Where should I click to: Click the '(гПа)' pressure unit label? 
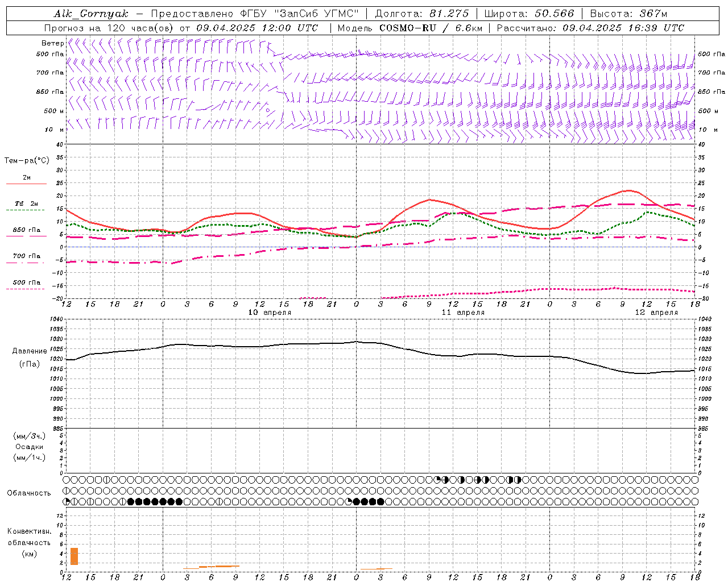pos(30,364)
